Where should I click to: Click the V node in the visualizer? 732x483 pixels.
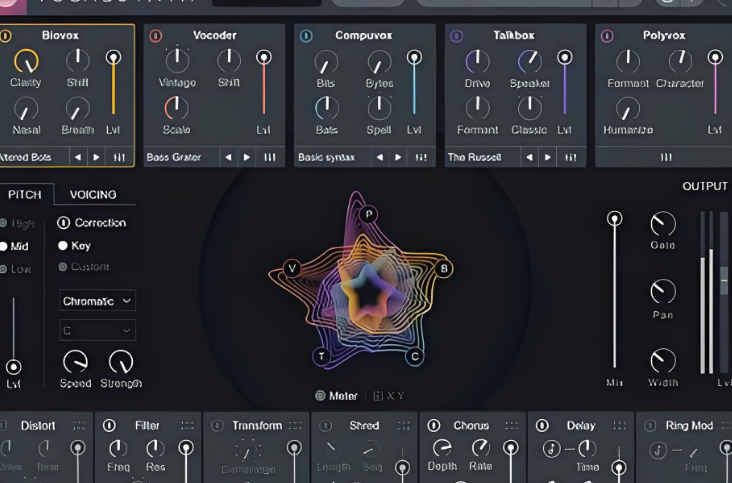tap(292, 268)
